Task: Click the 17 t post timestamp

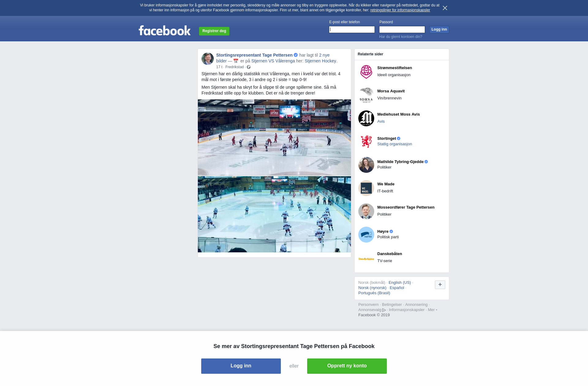Action: 219,67
